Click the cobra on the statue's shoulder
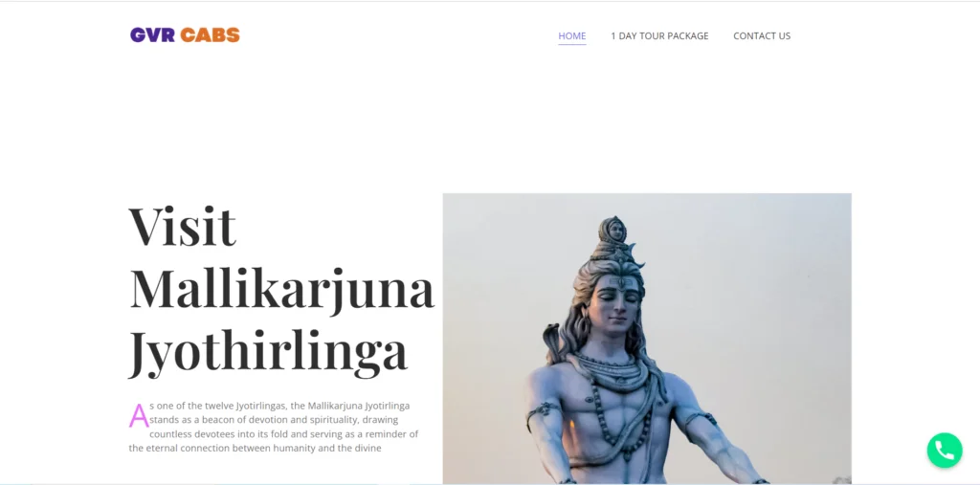Viewport: 980px width, 485px height. (x=551, y=342)
